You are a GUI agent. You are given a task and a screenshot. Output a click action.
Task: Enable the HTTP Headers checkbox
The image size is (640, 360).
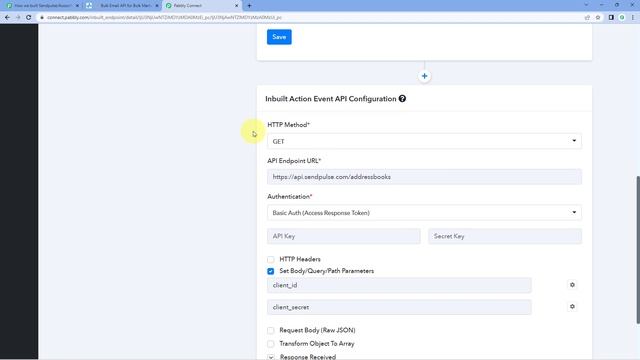[271, 260]
